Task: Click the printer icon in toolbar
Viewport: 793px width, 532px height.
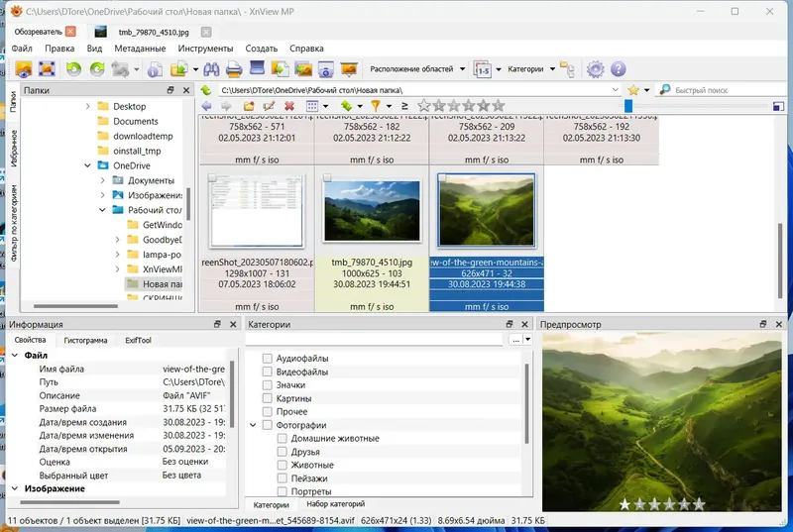Action: [234, 69]
